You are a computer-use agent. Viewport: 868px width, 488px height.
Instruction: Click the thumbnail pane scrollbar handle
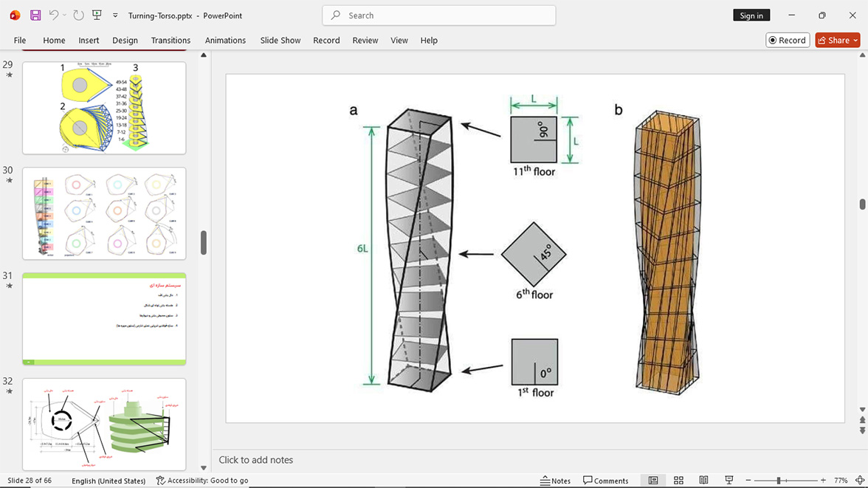pyautogui.click(x=204, y=243)
